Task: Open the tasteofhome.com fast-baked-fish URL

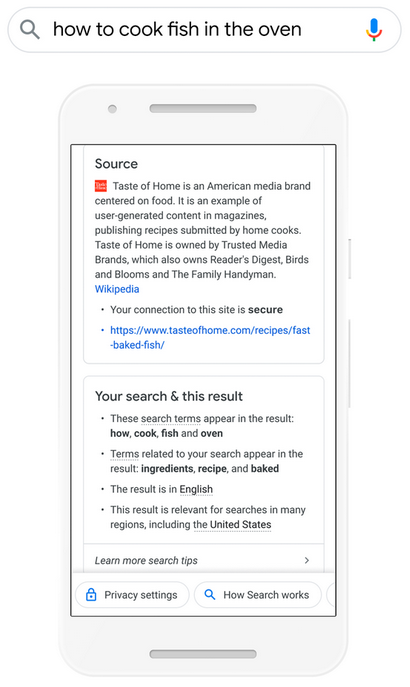Action: [x=210, y=337]
